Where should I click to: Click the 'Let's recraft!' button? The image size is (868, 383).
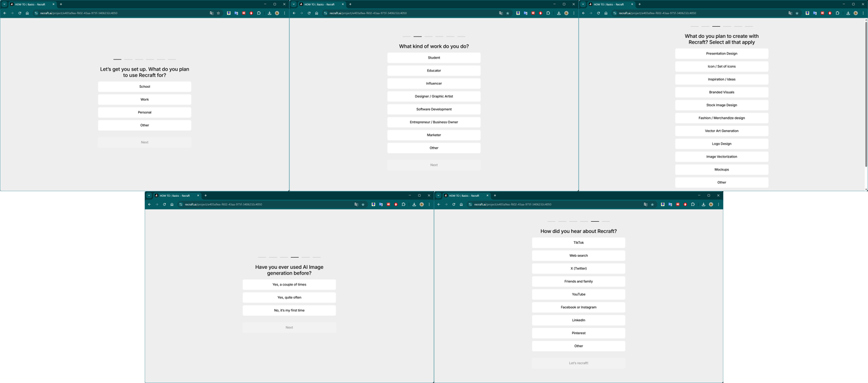pyautogui.click(x=579, y=363)
